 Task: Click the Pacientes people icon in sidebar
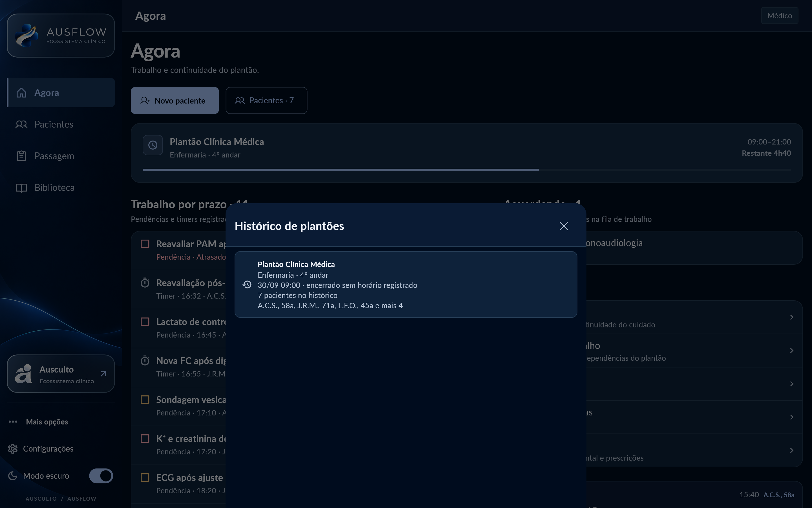click(x=21, y=124)
